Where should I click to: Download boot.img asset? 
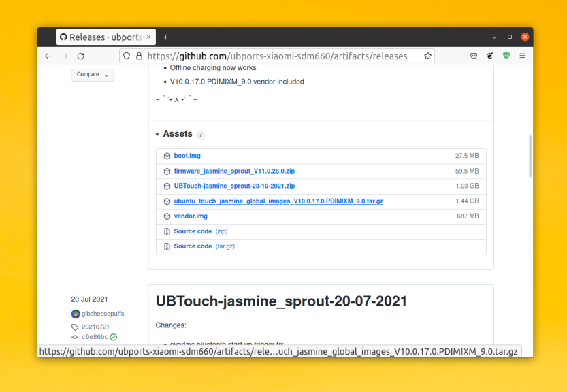(x=187, y=156)
